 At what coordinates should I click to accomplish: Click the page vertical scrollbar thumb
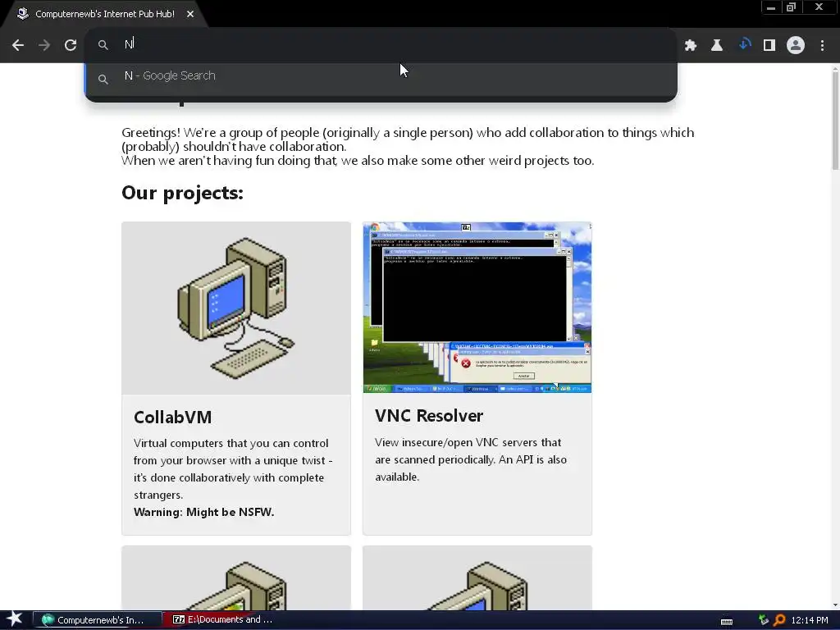click(x=835, y=121)
